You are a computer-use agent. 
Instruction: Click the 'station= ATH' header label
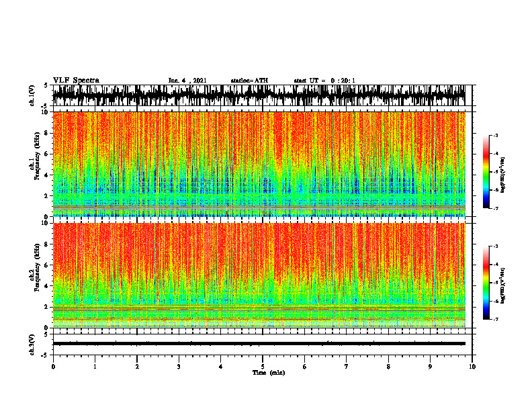(x=249, y=81)
